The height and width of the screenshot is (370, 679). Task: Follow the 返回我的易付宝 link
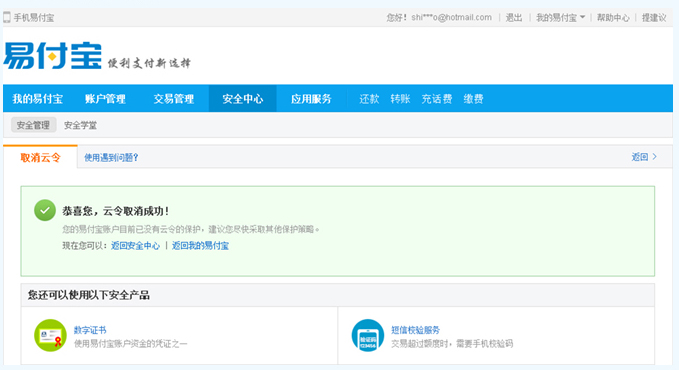click(x=200, y=246)
